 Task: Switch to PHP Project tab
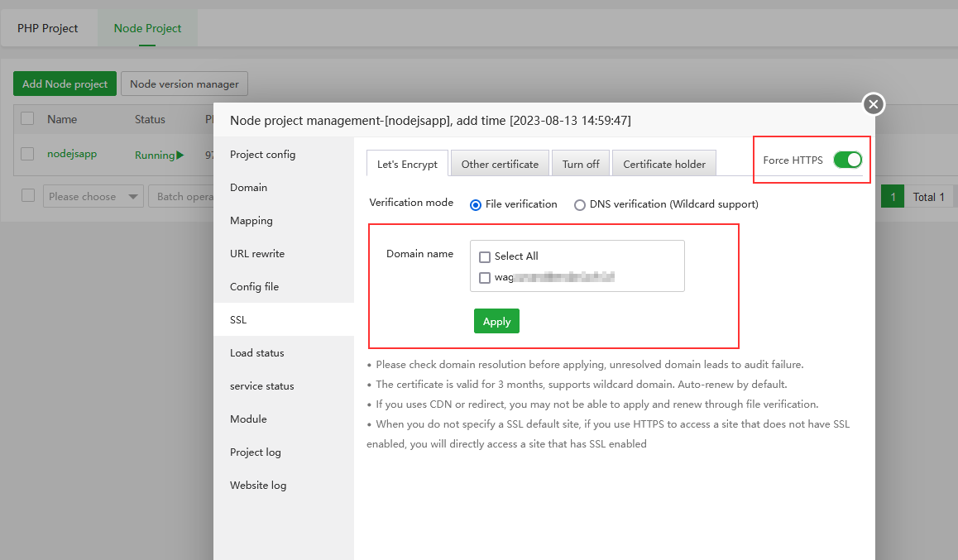click(48, 28)
